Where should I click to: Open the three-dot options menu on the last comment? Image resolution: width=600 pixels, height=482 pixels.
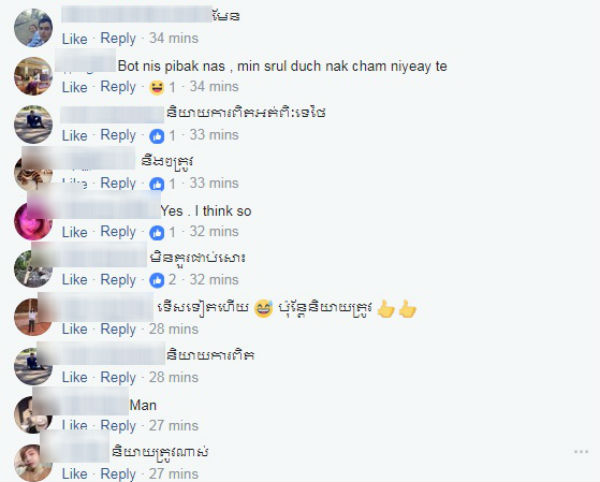click(x=581, y=452)
